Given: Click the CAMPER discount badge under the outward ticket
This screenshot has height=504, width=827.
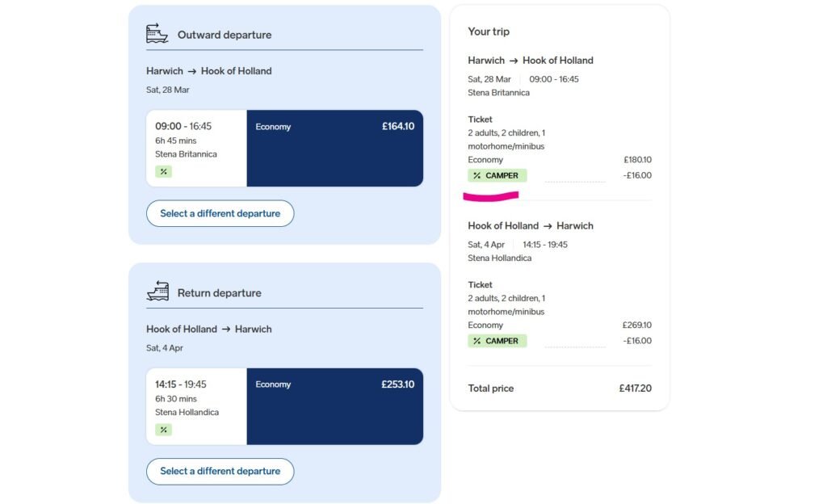Looking at the screenshot, I should click(497, 175).
